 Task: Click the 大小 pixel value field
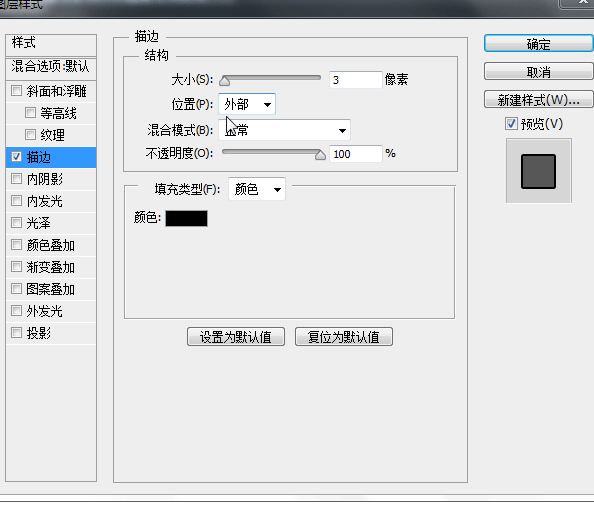click(355, 80)
